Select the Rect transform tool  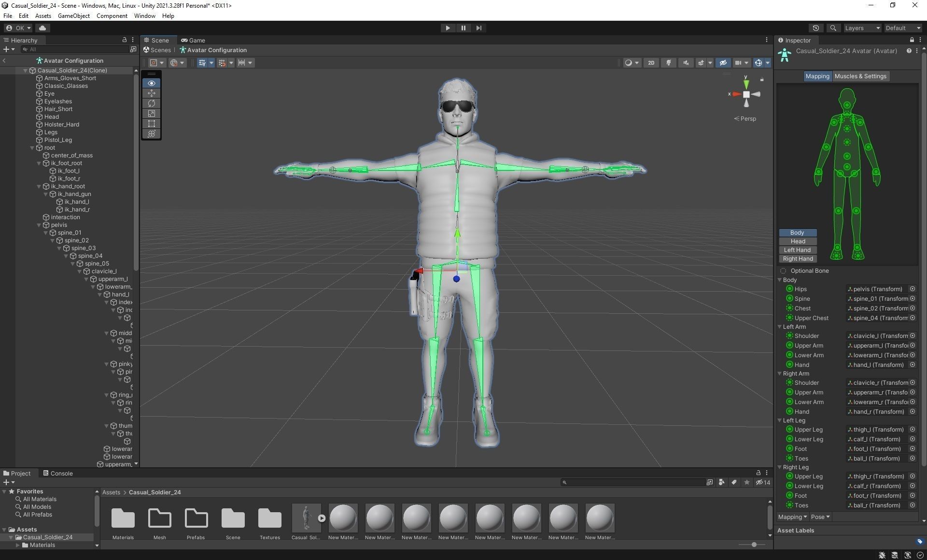click(151, 124)
